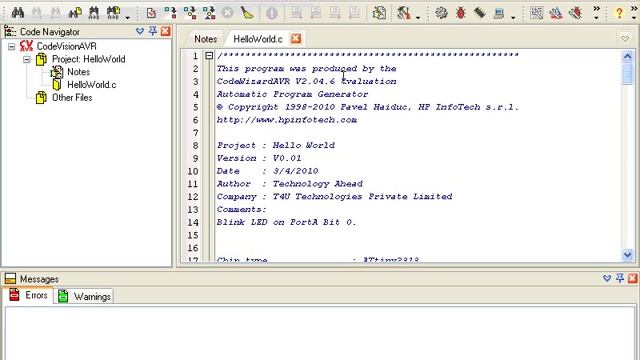Close the HelloWorld.c tab
This screenshot has height=360, width=640.
point(296,39)
